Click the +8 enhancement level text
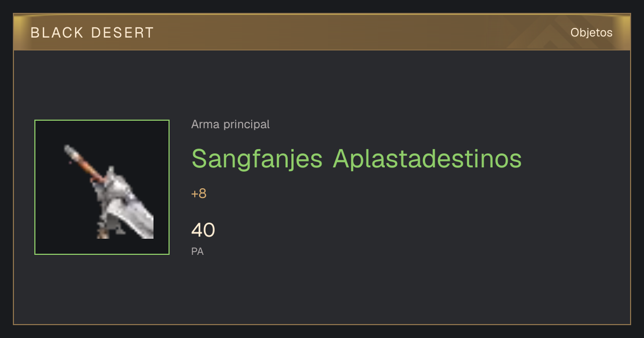644x338 pixels. [x=199, y=194]
